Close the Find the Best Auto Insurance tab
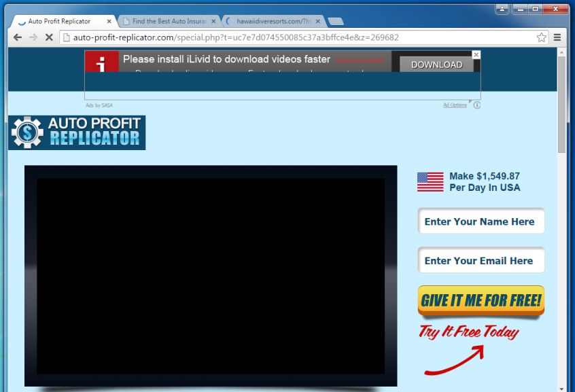Screen dimensions: 575x392 [x=213, y=21]
